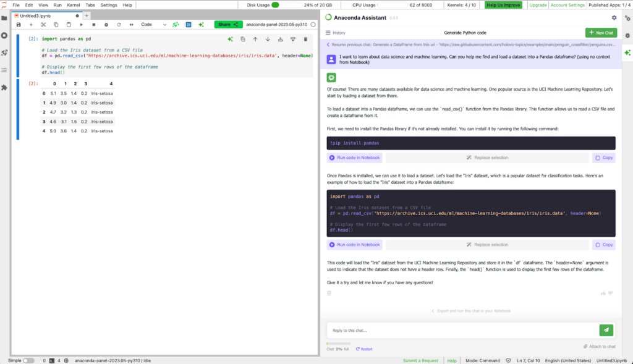Restart kernel and run all cells
This screenshot has width=633, height=364.
tap(131, 25)
